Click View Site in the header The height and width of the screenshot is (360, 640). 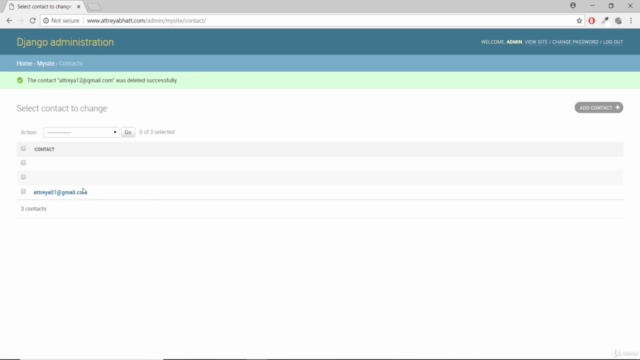(x=536, y=42)
